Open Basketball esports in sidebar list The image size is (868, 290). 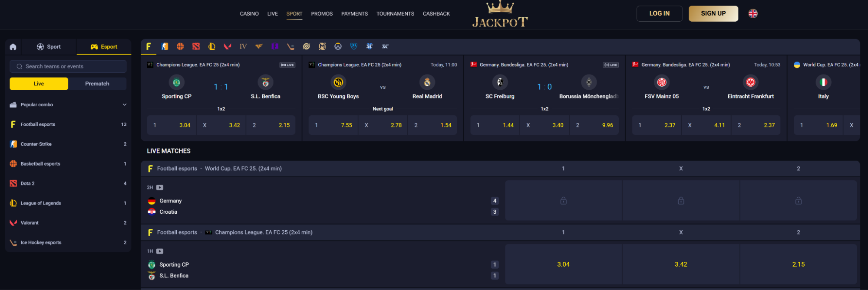[x=68, y=164]
